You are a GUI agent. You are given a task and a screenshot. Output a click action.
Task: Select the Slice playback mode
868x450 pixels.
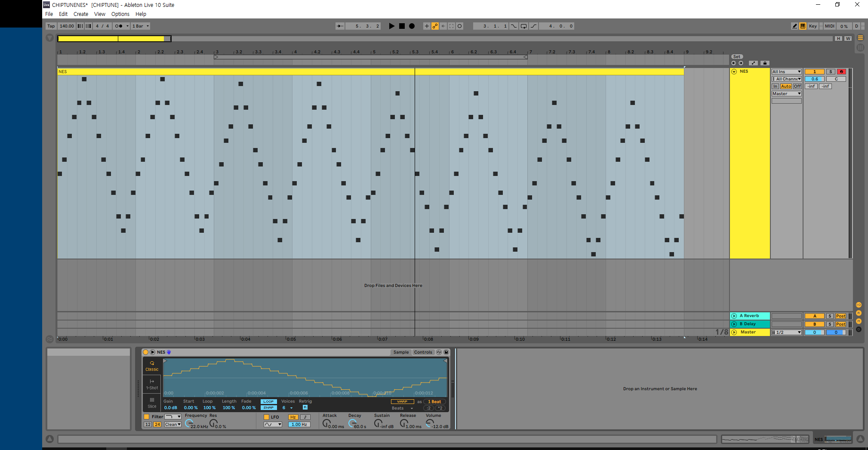(x=152, y=403)
